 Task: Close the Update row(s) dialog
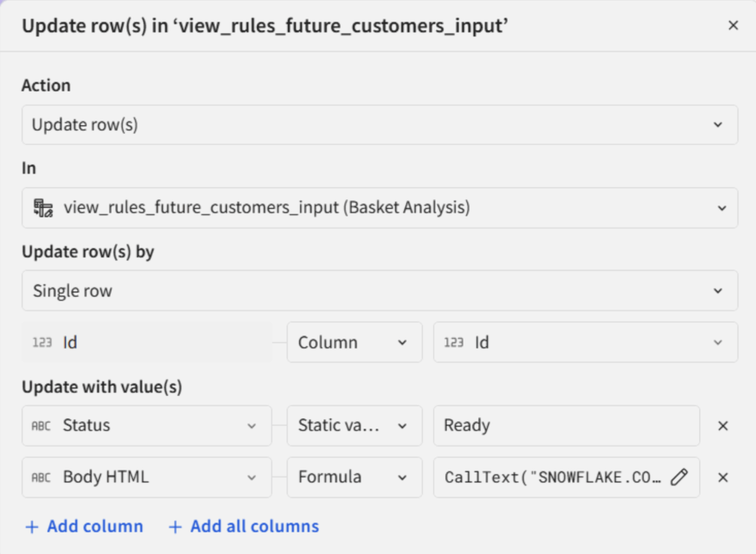pyautogui.click(x=732, y=26)
